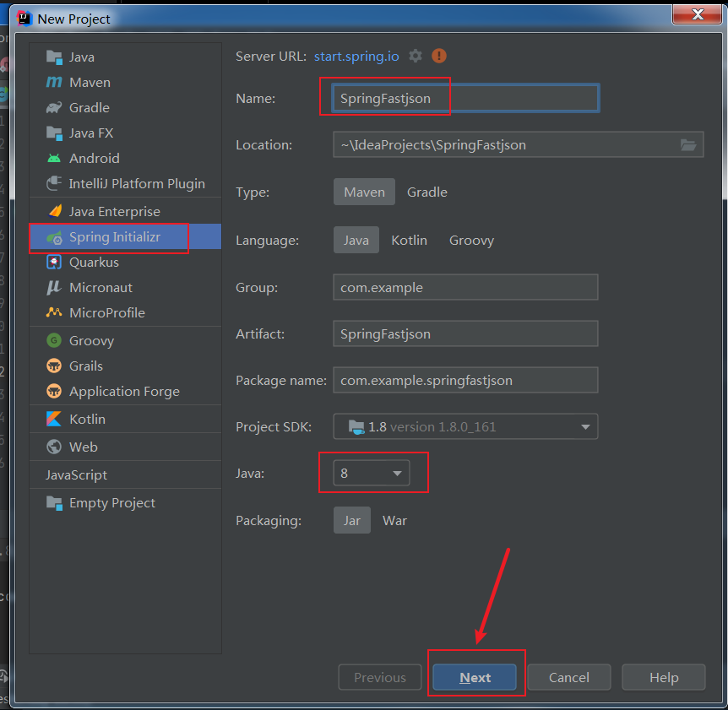Select War packaging
This screenshot has width=728, height=710.
pos(394,520)
